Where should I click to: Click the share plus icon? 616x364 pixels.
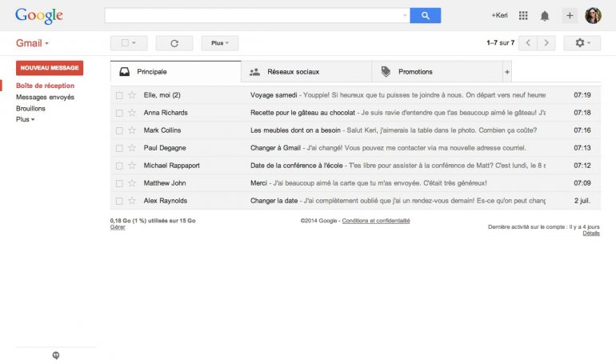(x=569, y=15)
